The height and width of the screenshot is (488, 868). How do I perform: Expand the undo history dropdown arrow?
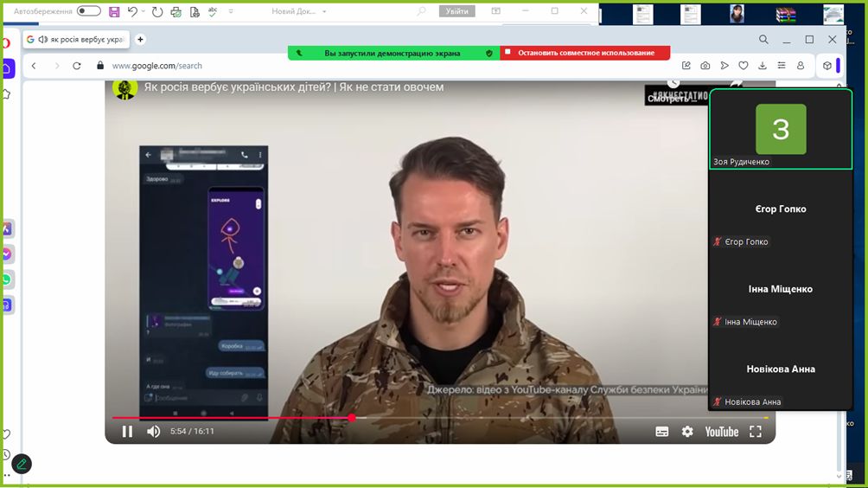coord(144,12)
